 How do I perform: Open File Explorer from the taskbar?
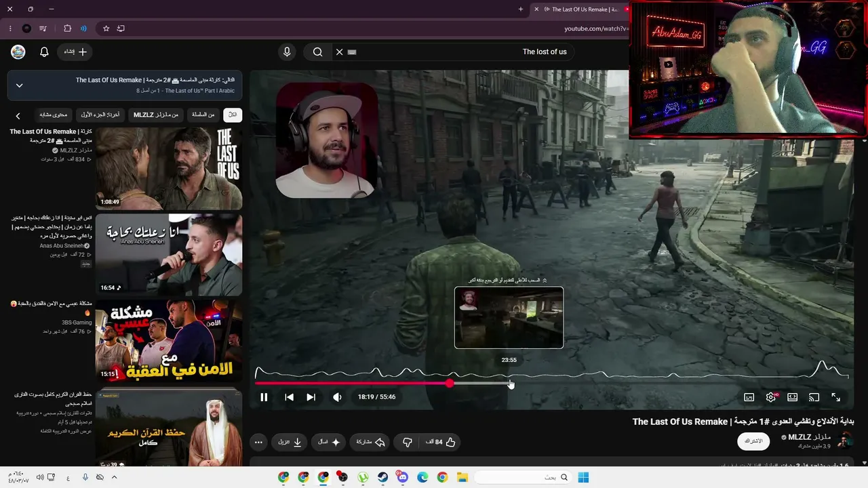pos(462,478)
